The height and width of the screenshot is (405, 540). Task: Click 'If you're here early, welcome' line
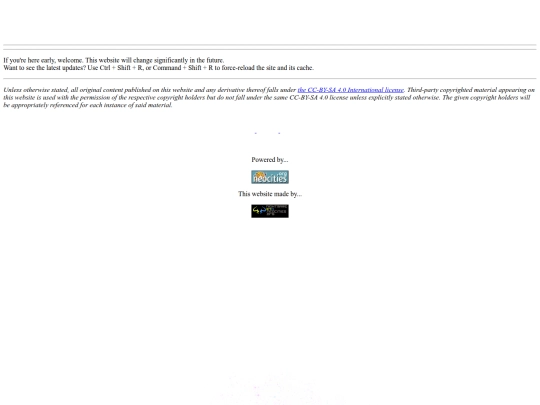point(114,60)
